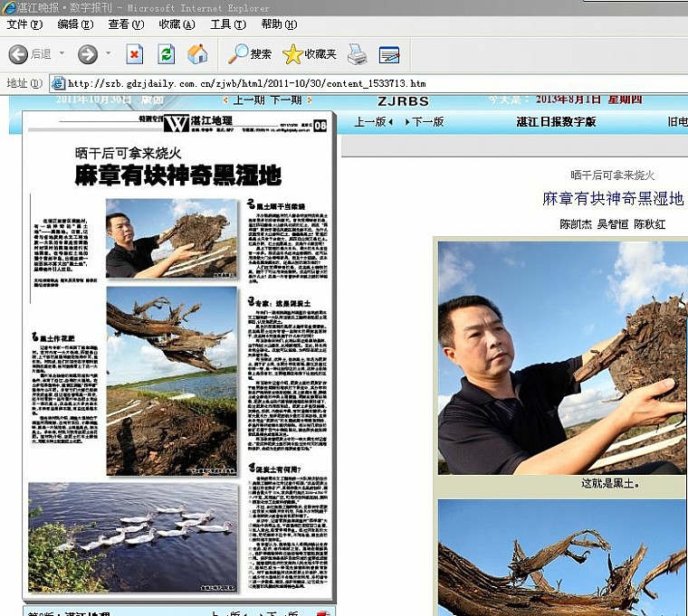
Task: Open the Search (搜索) toolbar button
Action: pyautogui.click(x=250, y=54)
